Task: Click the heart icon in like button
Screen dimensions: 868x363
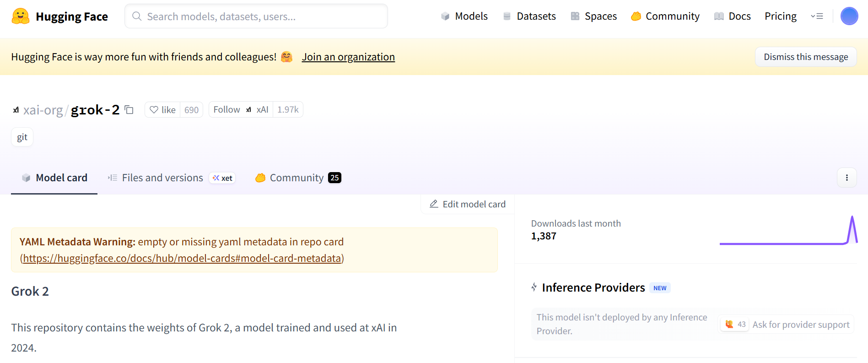Action: 154,110
